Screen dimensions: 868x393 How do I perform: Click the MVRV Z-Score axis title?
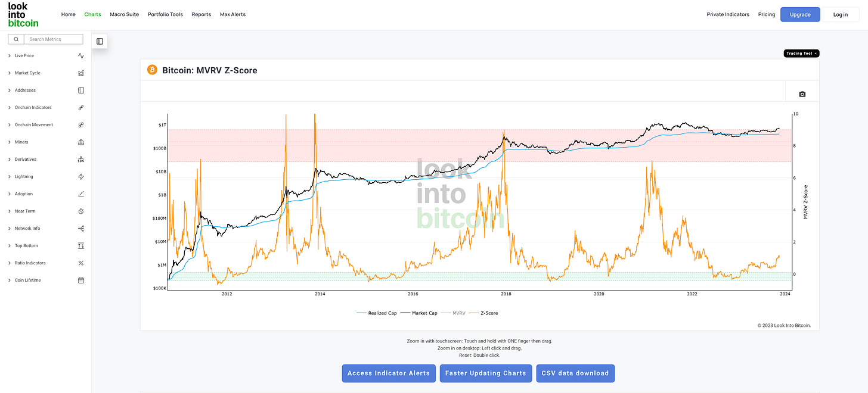click(805, 201)
